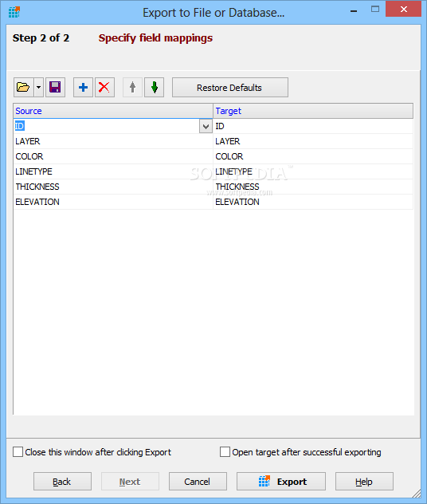Minimize the Export to File window
This screenshot has height=504, width=427.
tap(354, 10)
